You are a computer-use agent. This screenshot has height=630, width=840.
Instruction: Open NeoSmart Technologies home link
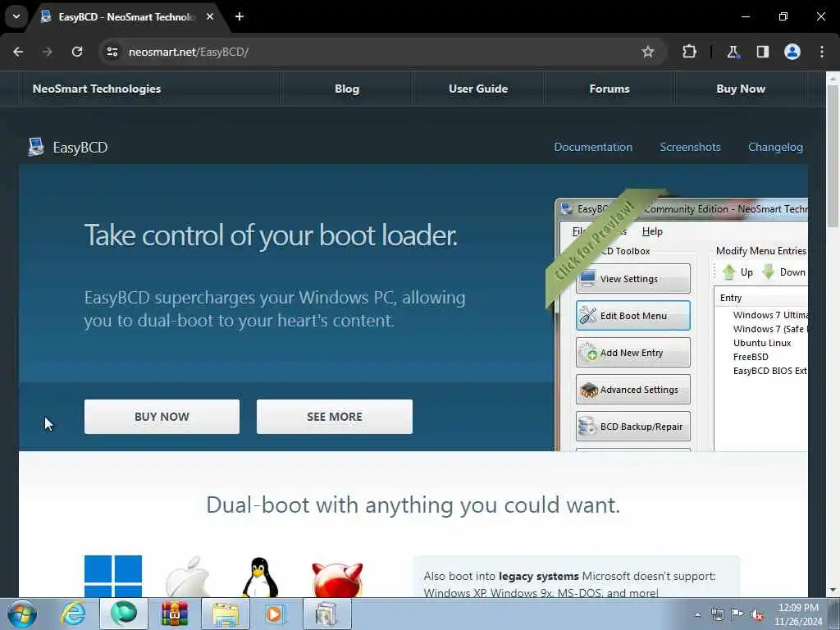point(97,89)
